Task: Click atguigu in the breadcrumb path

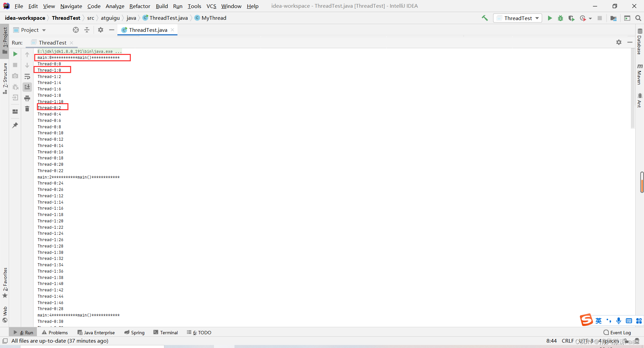Action: pos(110,18)
